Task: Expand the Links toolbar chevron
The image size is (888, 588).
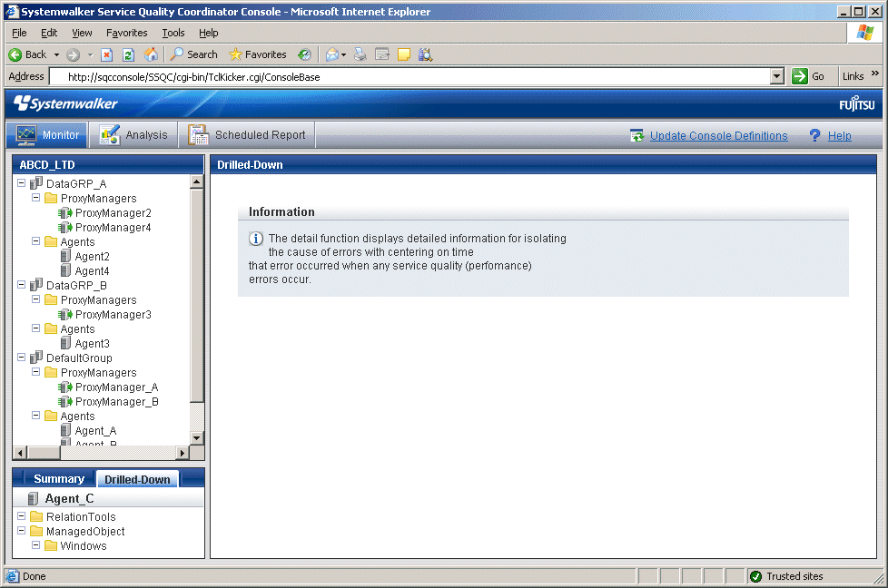Action: coord(875,73)
